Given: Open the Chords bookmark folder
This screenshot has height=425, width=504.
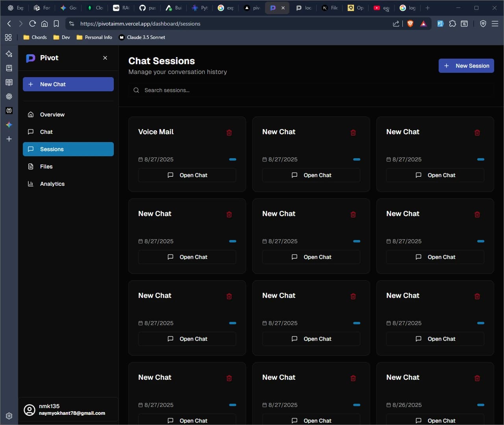Looking at the screenshot, I should (x=35, y=37).
